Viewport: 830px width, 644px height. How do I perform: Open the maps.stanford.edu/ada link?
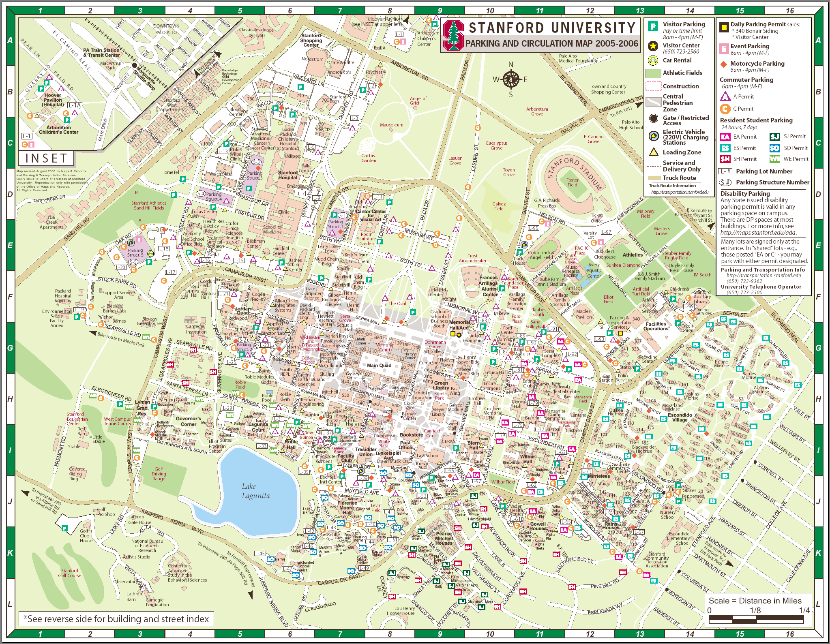(758, 233)
